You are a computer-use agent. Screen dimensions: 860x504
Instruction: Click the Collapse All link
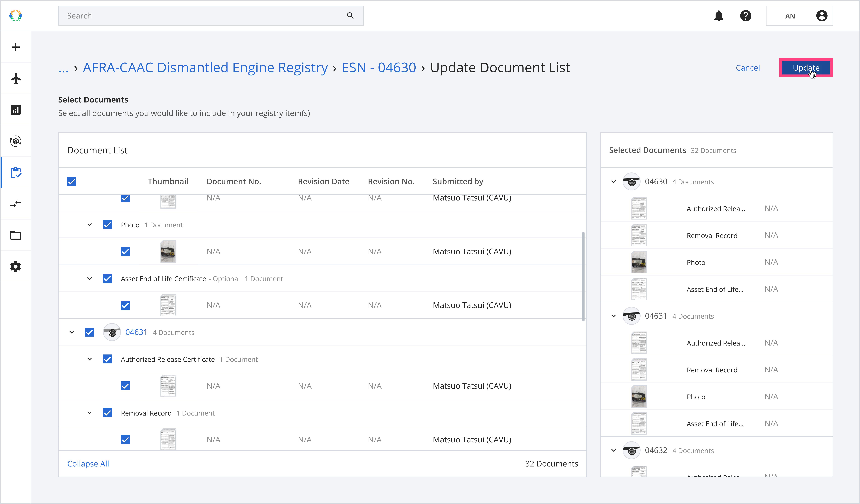[88, 464]
